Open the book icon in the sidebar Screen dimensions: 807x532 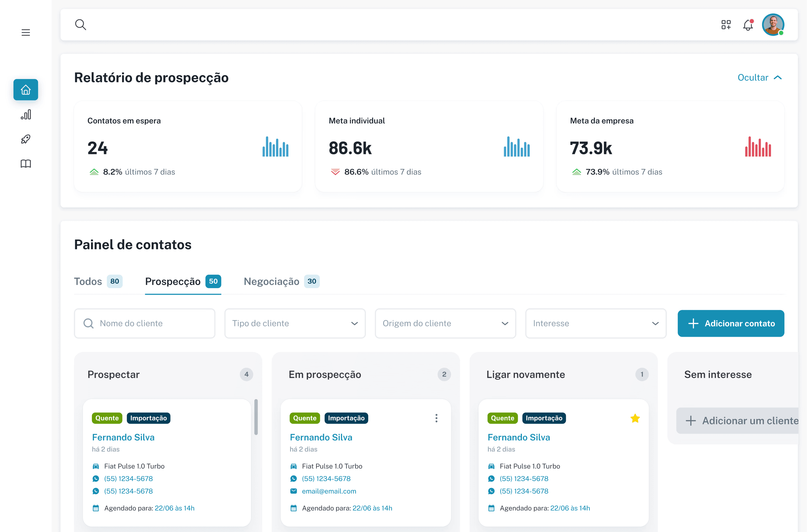(x=25, y=164)
